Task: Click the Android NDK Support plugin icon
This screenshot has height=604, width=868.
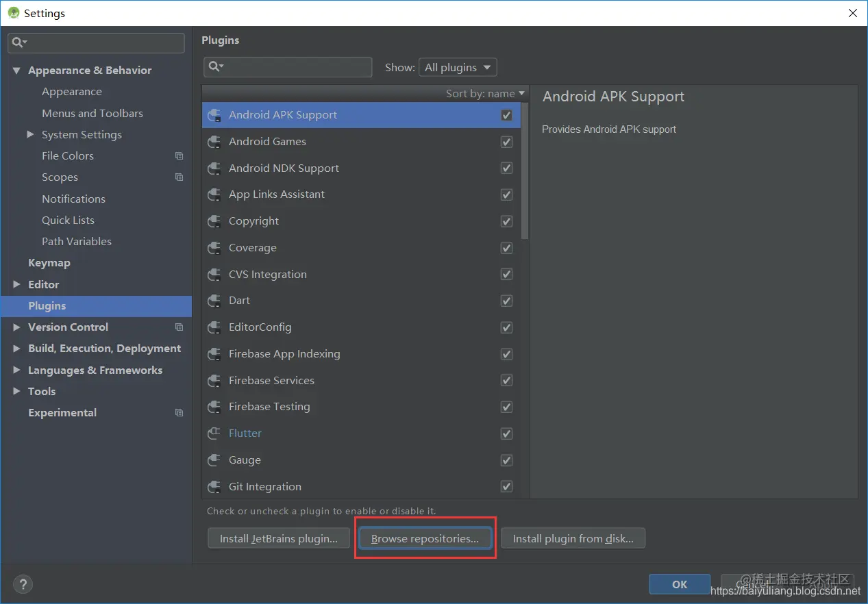Action: click(x=214, y=168)
